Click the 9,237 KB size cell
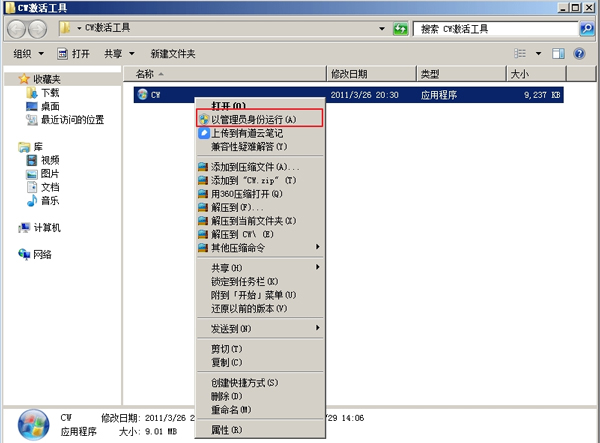Screen dimensions: 600x443 [542, 95]
